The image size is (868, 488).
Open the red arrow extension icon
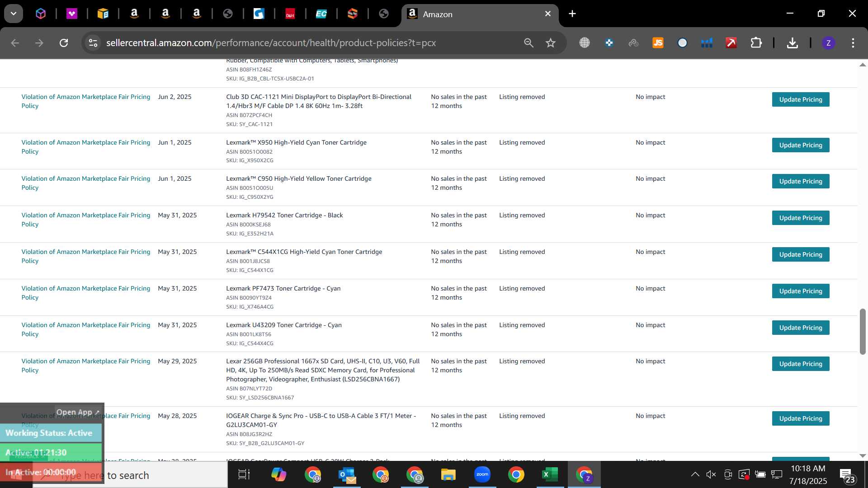point(731,42)
